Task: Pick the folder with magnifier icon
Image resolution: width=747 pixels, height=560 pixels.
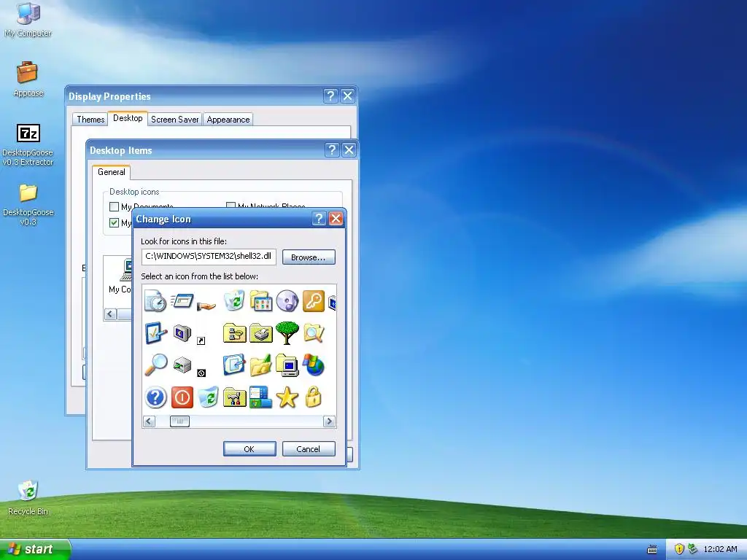Action: [314, 332]
